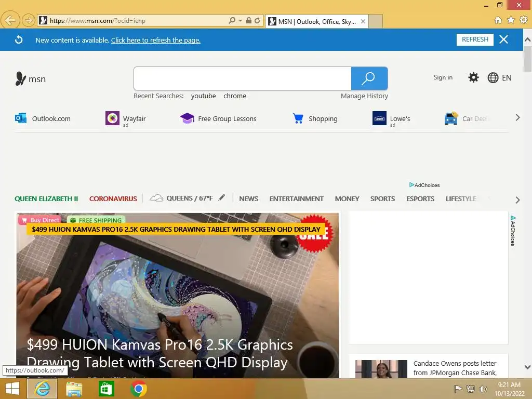
Task: Open Manage History link
Action: click(x=364, y=96)
